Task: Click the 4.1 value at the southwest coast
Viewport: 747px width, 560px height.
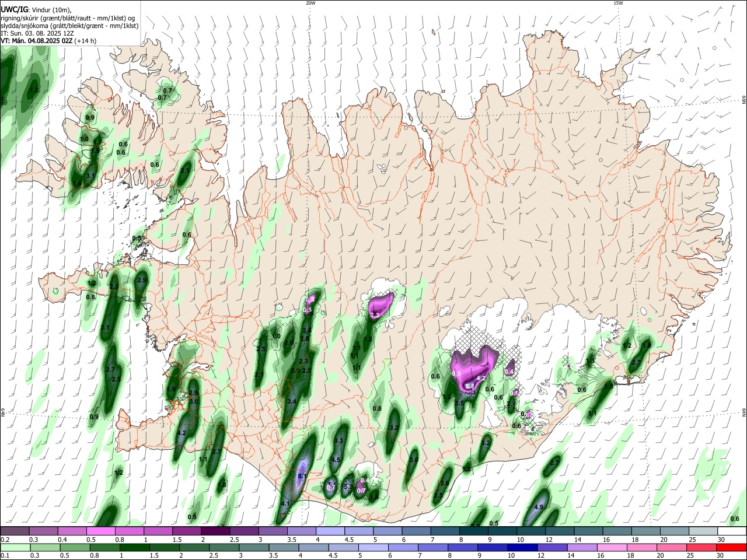Action: click(x=285, y=503)
